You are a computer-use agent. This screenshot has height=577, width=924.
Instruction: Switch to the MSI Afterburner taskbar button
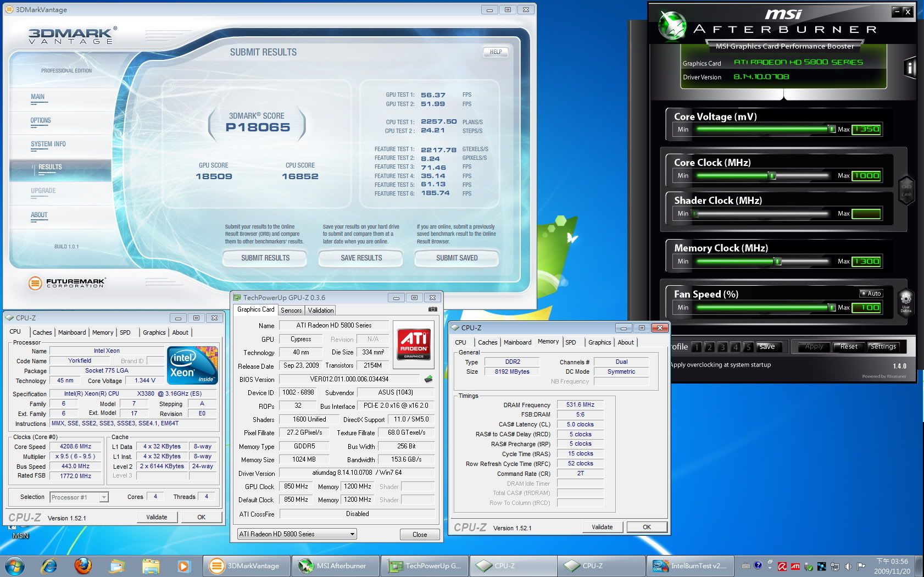tap(336, 565)
